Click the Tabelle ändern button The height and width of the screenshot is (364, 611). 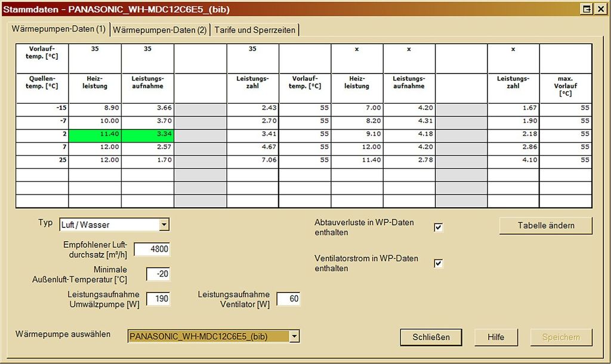pyautogui.click(x=546, y=226)
